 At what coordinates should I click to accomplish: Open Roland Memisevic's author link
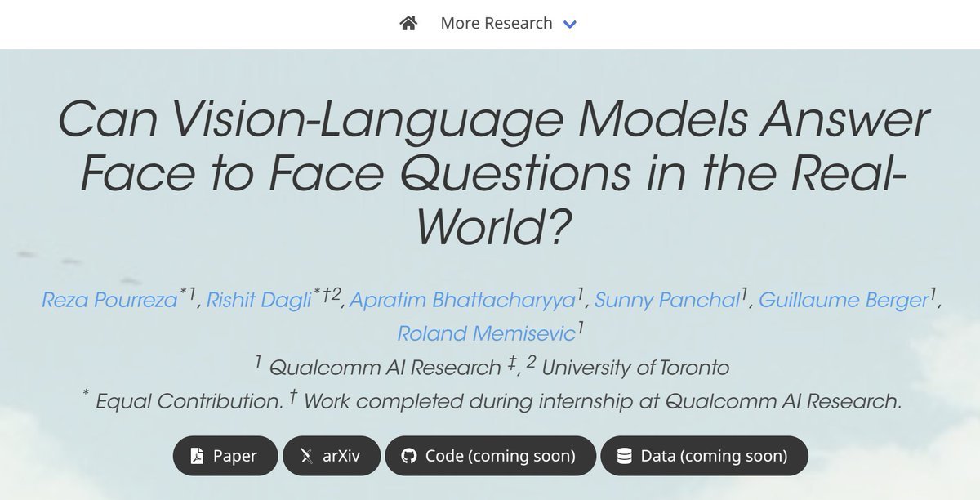click(x=487, y=333)
